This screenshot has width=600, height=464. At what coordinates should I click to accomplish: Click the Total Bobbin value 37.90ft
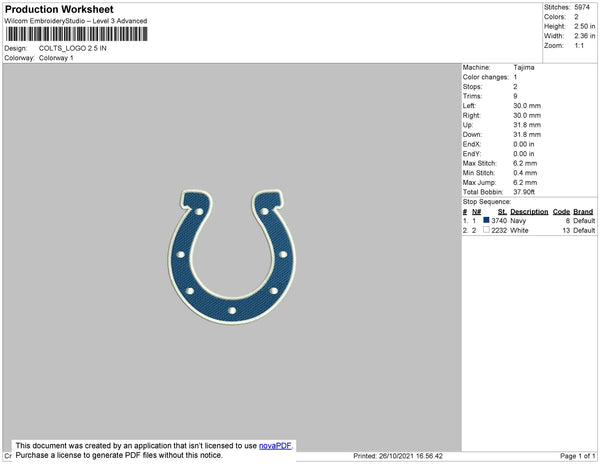(x=524, y=192)
